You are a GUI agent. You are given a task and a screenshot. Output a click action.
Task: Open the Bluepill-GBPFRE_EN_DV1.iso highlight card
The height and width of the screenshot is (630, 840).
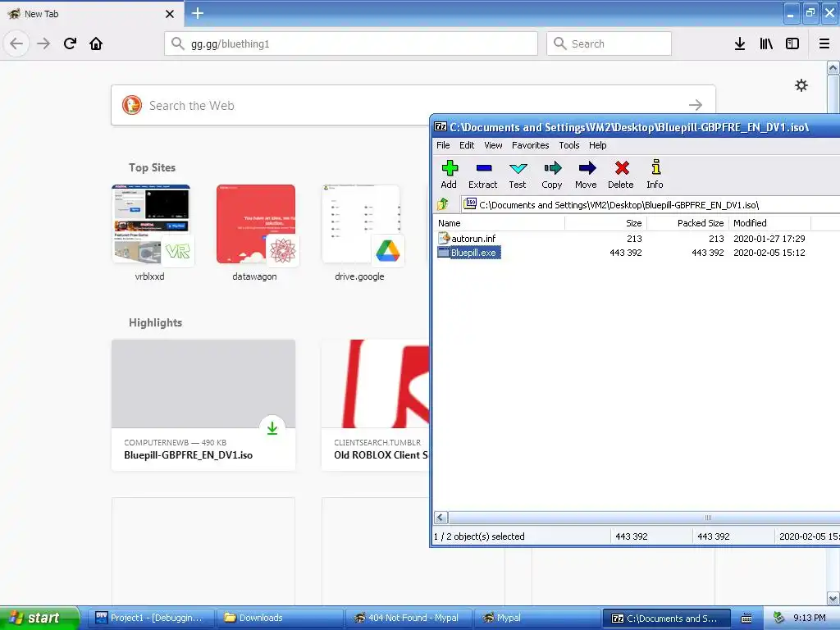click(203, 405)
